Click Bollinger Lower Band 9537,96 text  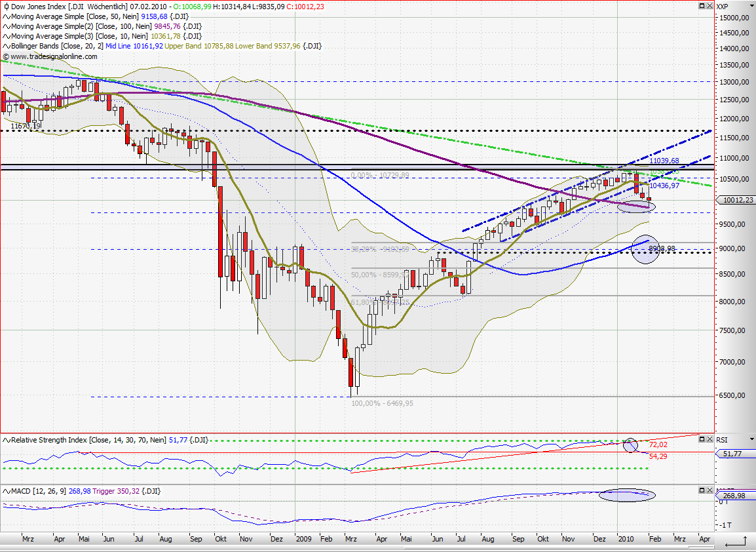[x=268, y=47]
